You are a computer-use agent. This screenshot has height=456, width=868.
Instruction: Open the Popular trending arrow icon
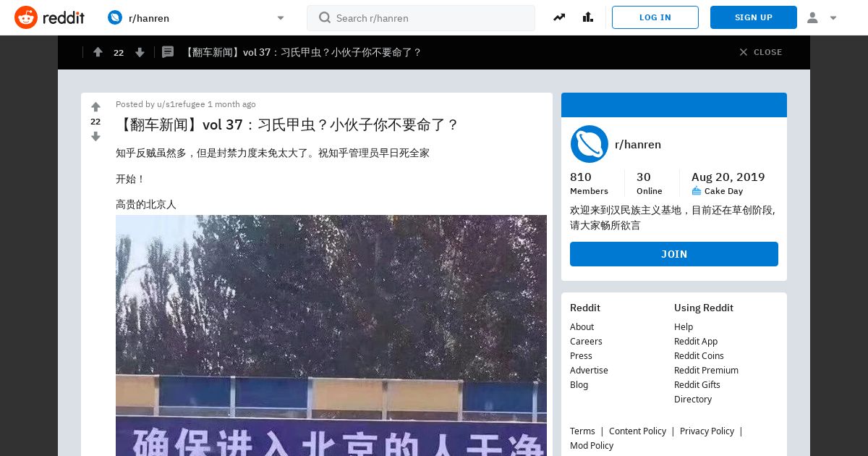click(x=559, y=17)
